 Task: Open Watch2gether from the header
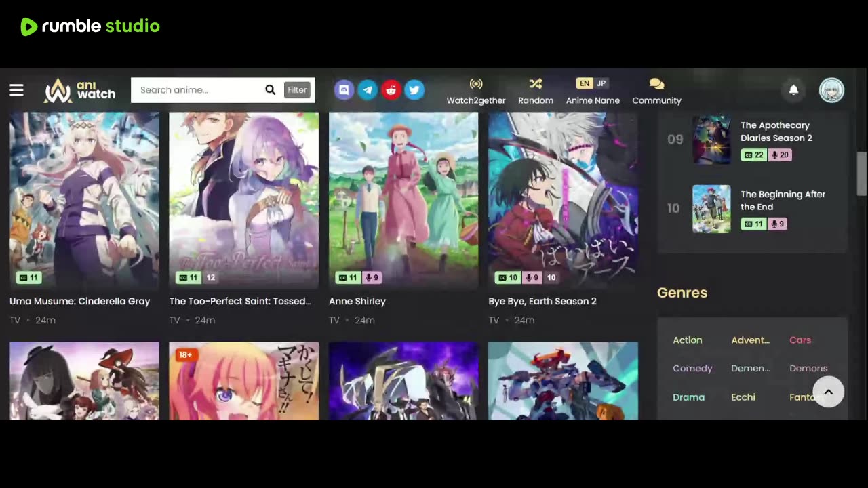click(x=476, y=91)
